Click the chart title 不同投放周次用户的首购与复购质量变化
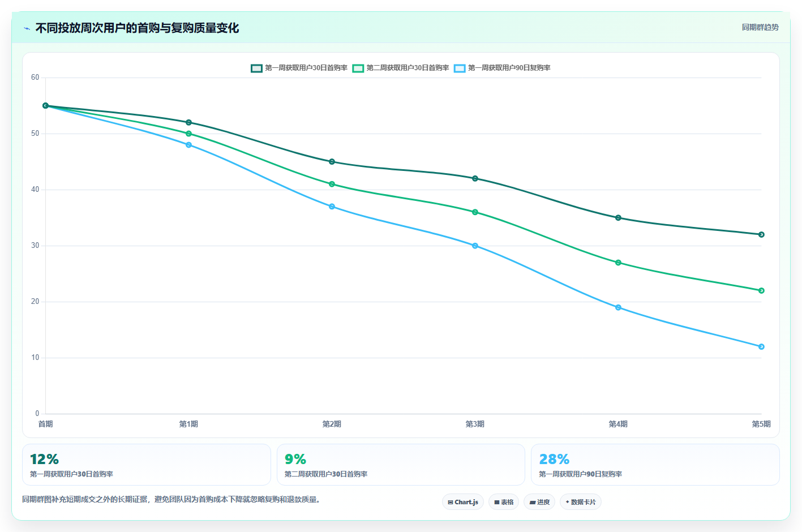Screen dimensions: 802x532 [x=137, y=28]
